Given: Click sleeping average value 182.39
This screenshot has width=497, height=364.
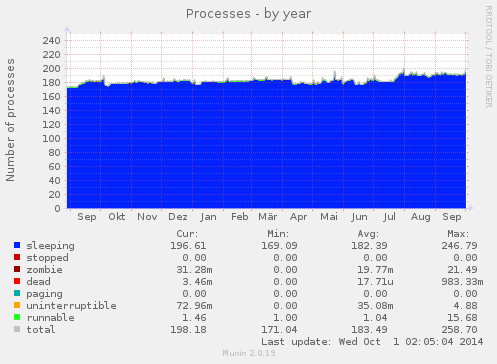Looking at the screenshot, I should point(369,246).
